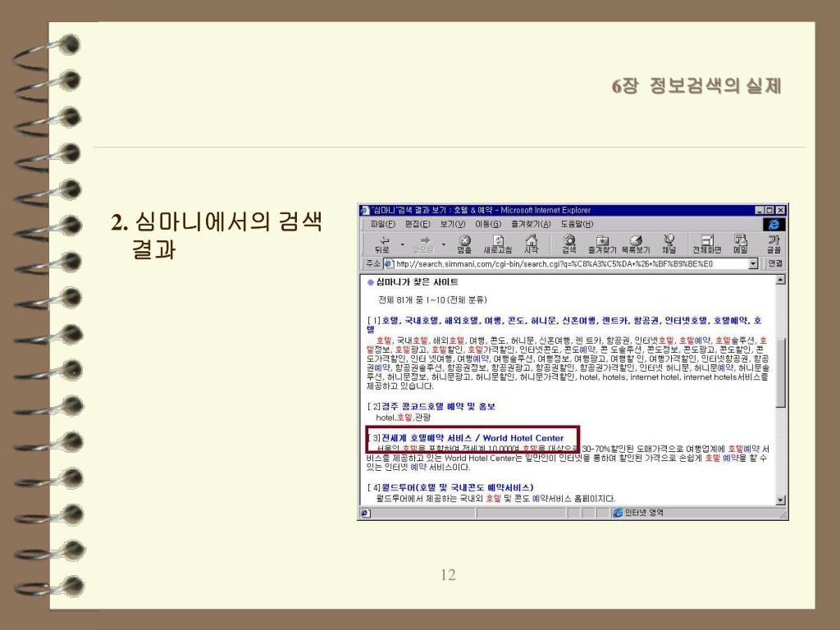
Task: Open the History (목록보기) toolbar icon
Action: click(x=636, y=244)
